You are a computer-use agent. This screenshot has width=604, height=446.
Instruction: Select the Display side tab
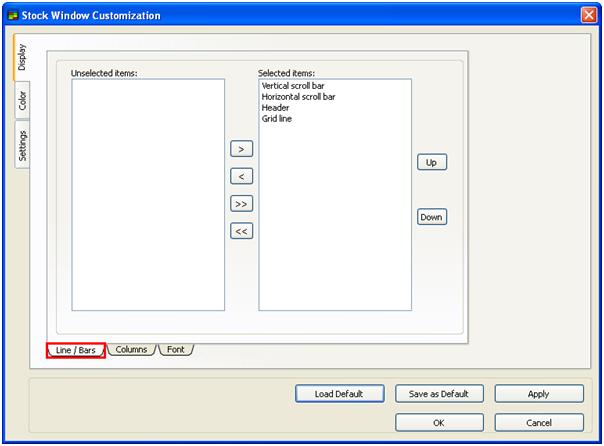[22, 61]
